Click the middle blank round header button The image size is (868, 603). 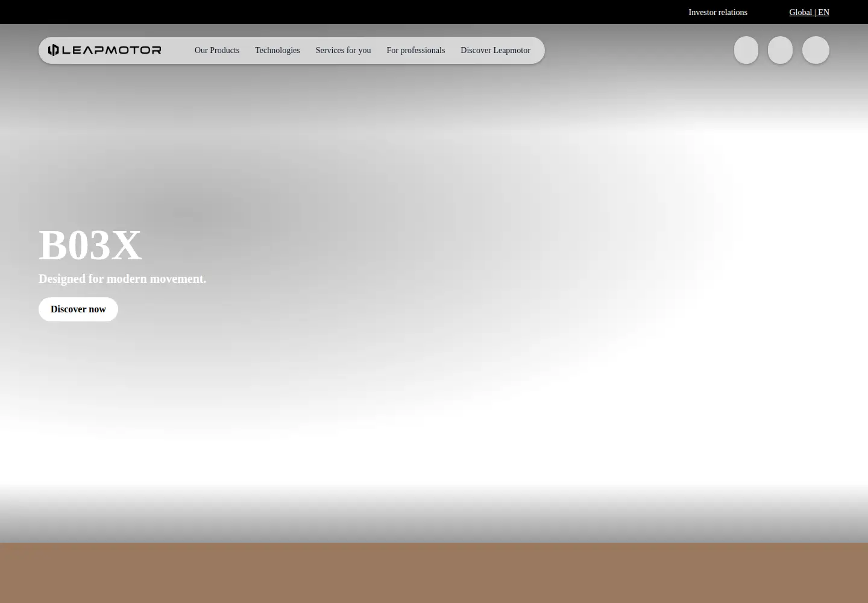tap(780, 50)
